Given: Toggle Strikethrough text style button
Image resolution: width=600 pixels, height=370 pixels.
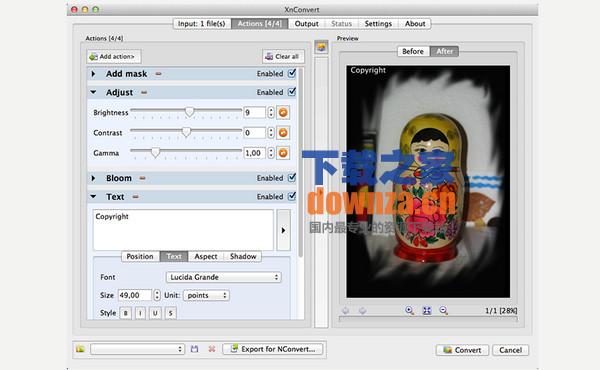Looking at the screenshot, I should tap(171, 313).
